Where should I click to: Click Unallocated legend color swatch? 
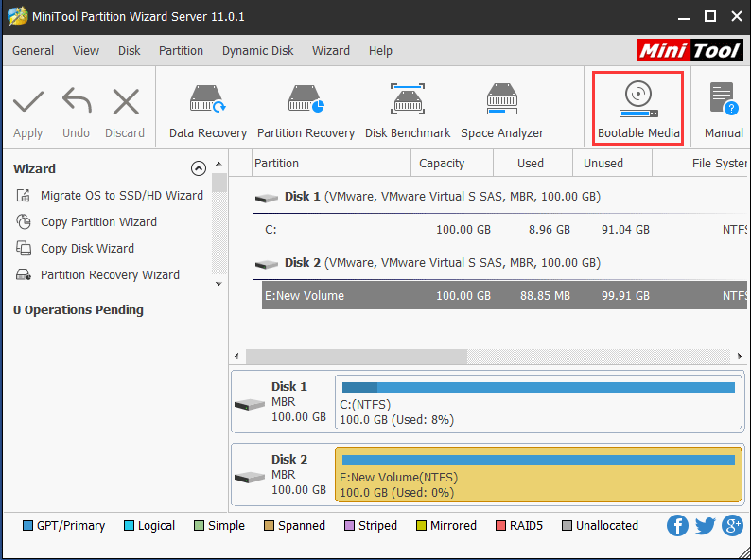click(567, 526)
